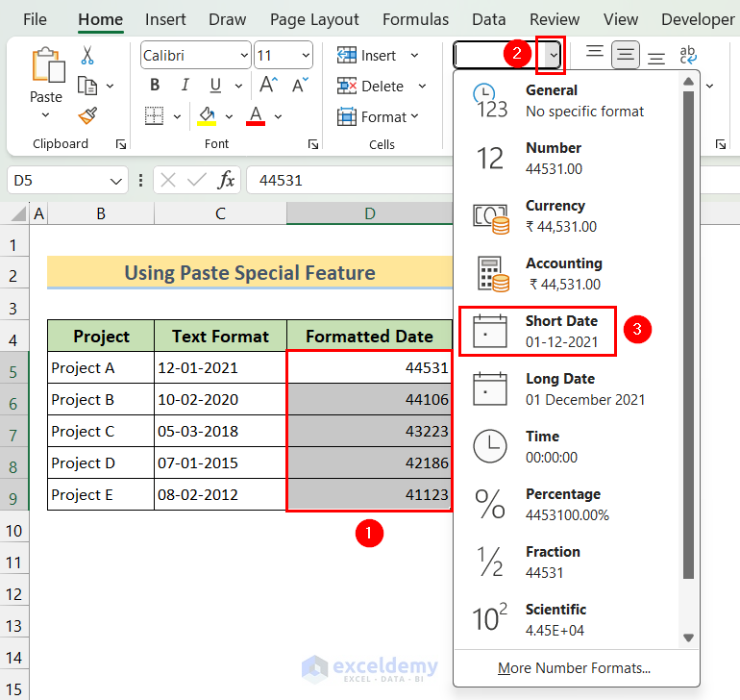This screenshot has height=700, width=740.
Task: Click the Middle Align icon
Action: point(626,55)
